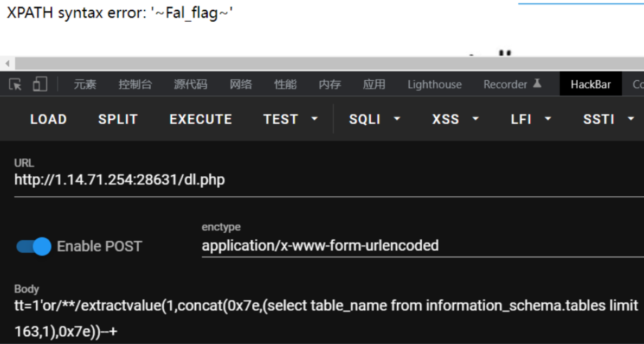
Task: Toggle the device toolbar icon
Action: (40, 84)
